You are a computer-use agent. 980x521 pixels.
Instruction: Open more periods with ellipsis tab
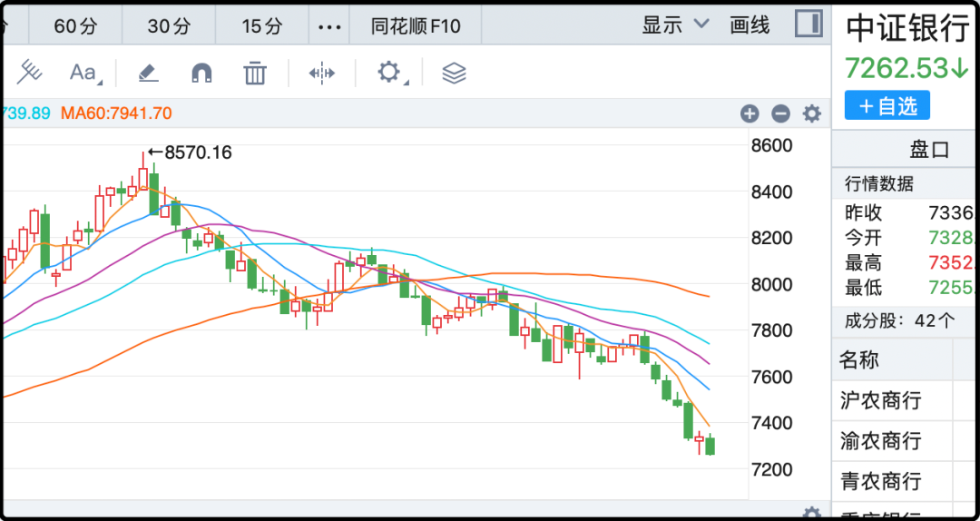pyautogui.click(x=329, y=26)
